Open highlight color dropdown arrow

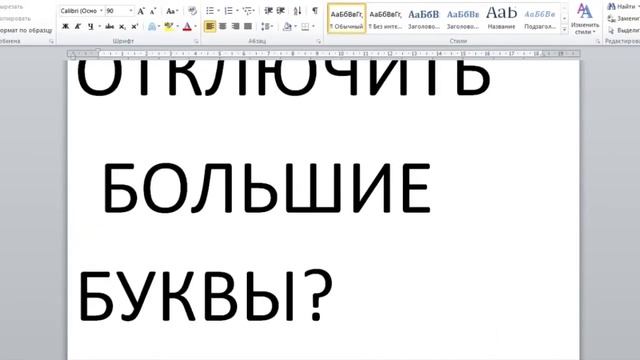pos(178,27)
